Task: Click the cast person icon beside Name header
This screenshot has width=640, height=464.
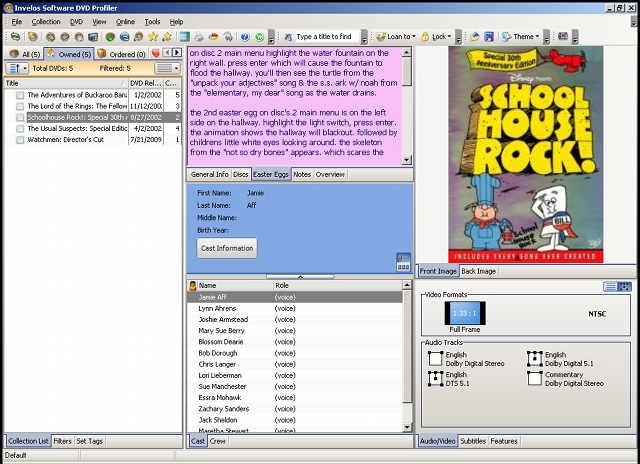Action: [x=193, y=286]
